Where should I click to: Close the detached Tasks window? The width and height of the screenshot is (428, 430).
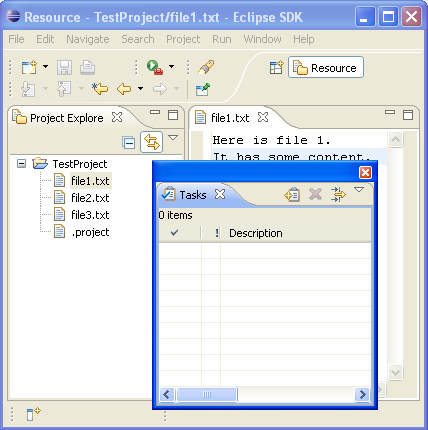(x=365, y=173)
